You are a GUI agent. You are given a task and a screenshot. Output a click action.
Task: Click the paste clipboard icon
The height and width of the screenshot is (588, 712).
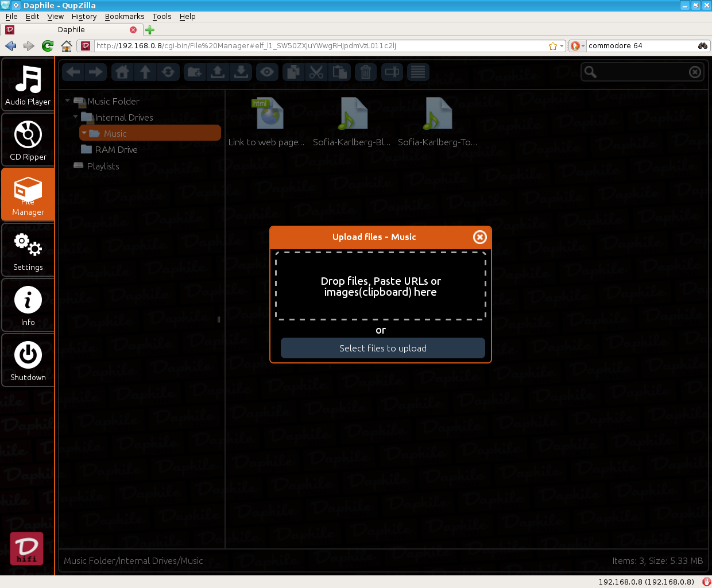point(339,72)
